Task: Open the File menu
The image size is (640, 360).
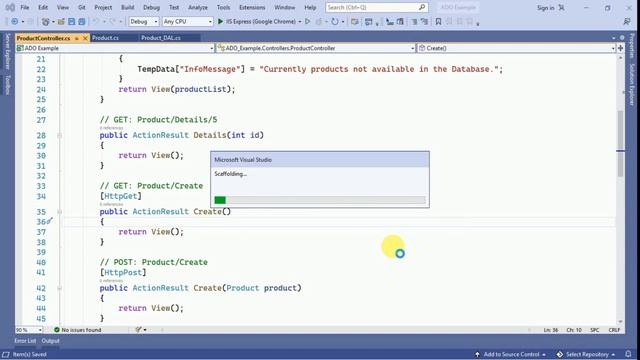Action: (x=24, y=7)
